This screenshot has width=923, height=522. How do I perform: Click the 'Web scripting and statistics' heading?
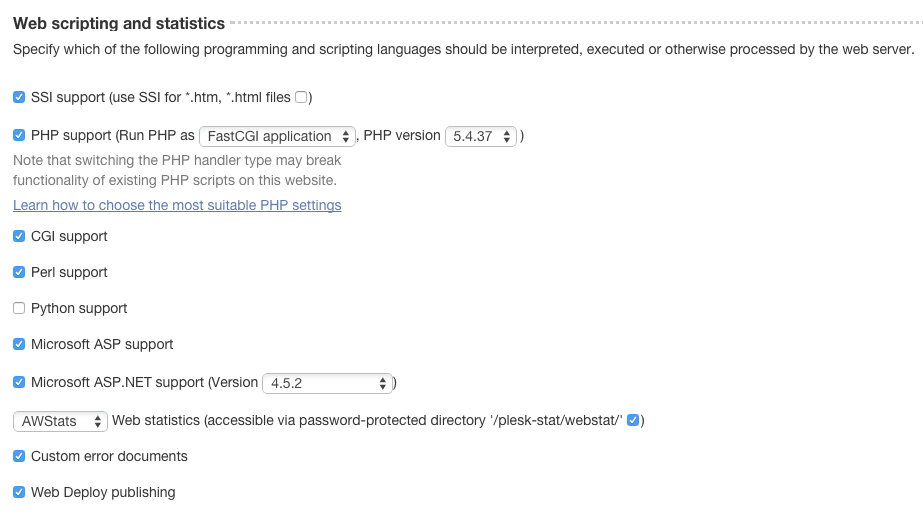coord(119,23)
